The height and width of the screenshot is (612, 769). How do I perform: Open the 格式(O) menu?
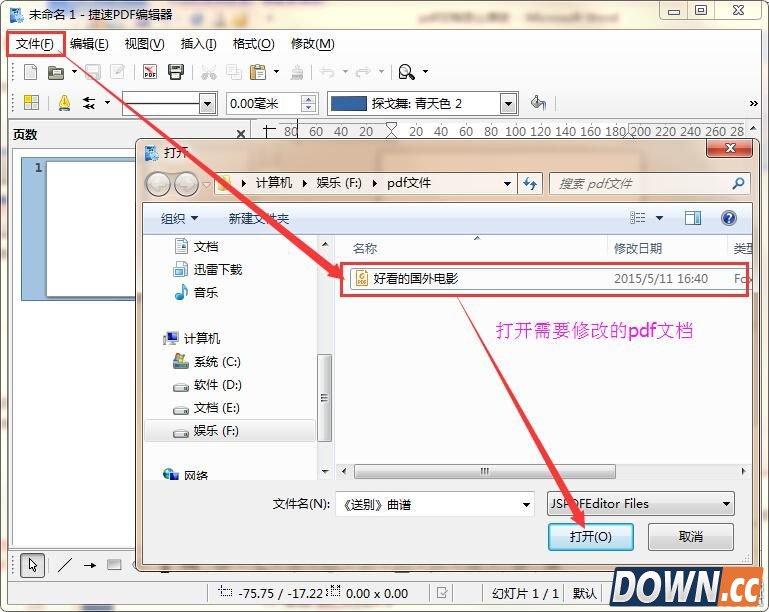[x=253, y=44]
